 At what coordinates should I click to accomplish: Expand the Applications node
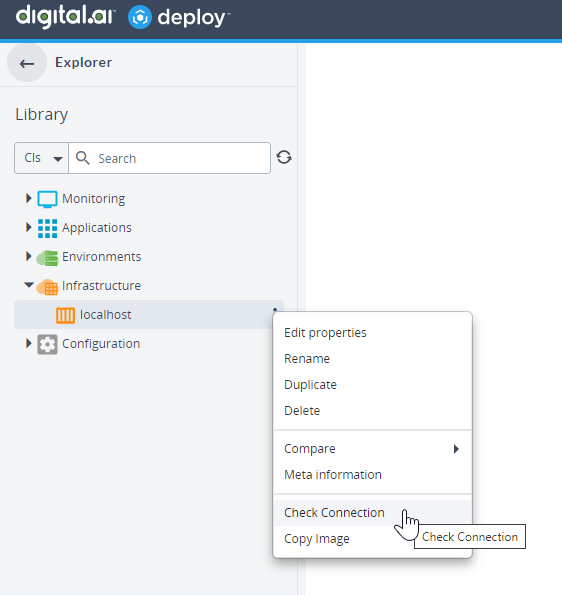28,227
